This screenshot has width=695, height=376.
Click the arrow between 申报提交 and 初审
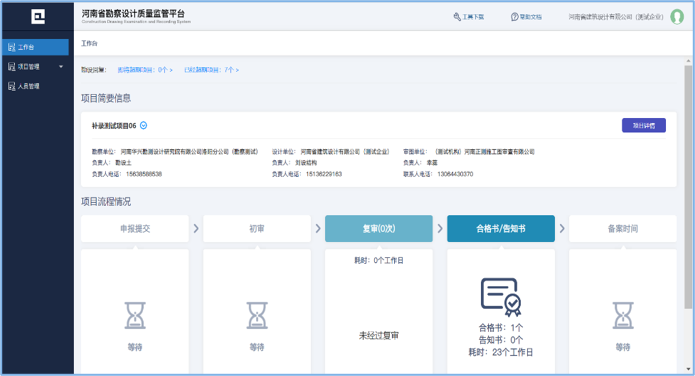click(196, 228)
